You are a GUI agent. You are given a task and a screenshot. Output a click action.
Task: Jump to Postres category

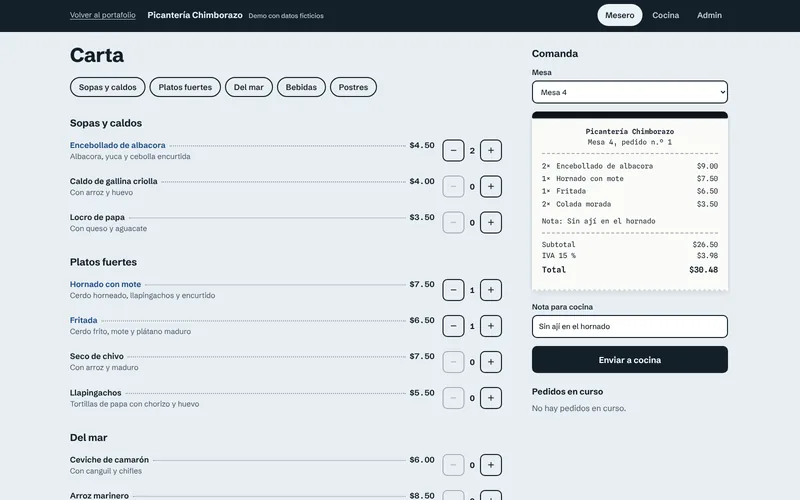click(353, 87)
